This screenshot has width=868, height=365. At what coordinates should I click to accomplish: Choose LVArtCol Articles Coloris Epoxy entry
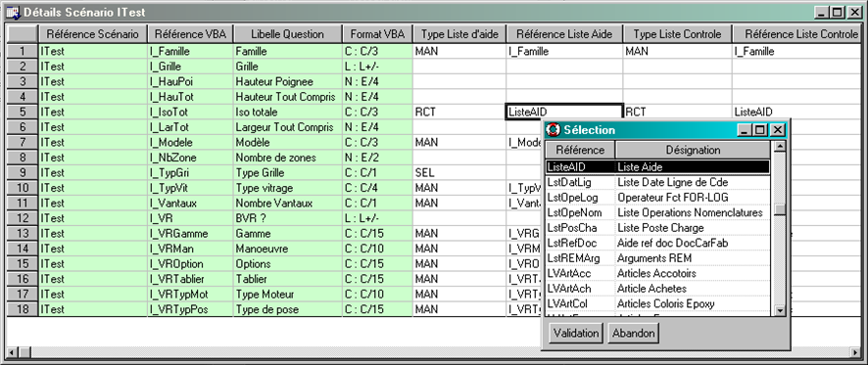657,303
